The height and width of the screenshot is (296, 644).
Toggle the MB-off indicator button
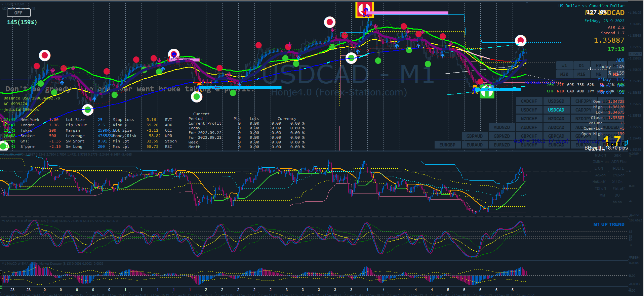(x=600, y=155)
